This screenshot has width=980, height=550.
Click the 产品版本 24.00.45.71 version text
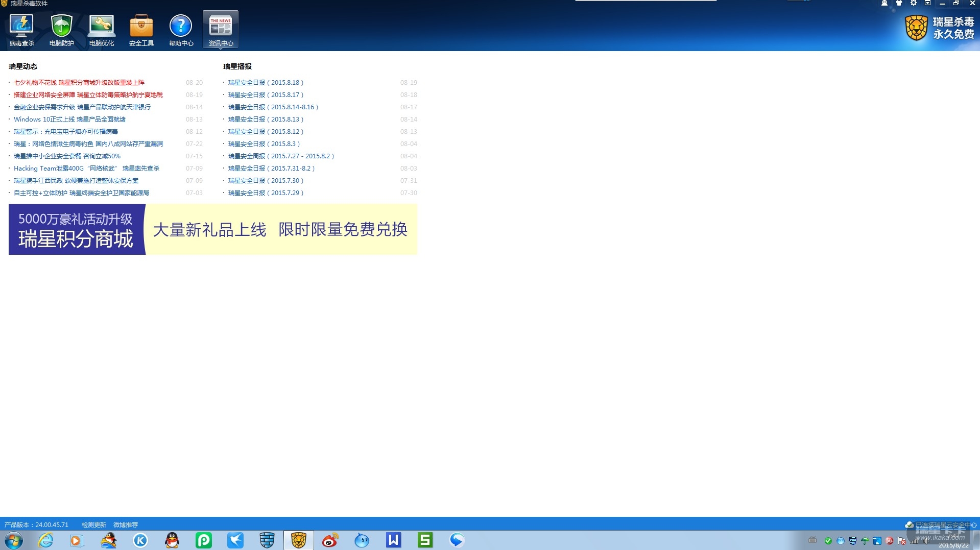(36, 525)
